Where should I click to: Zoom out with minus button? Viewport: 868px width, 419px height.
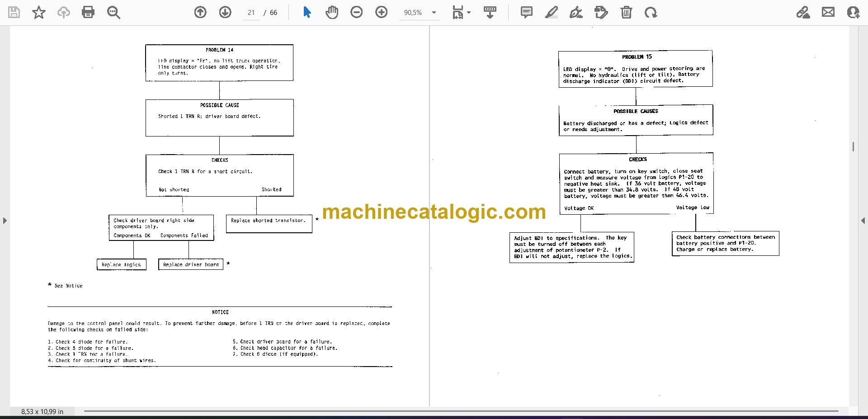coord(357,12)
